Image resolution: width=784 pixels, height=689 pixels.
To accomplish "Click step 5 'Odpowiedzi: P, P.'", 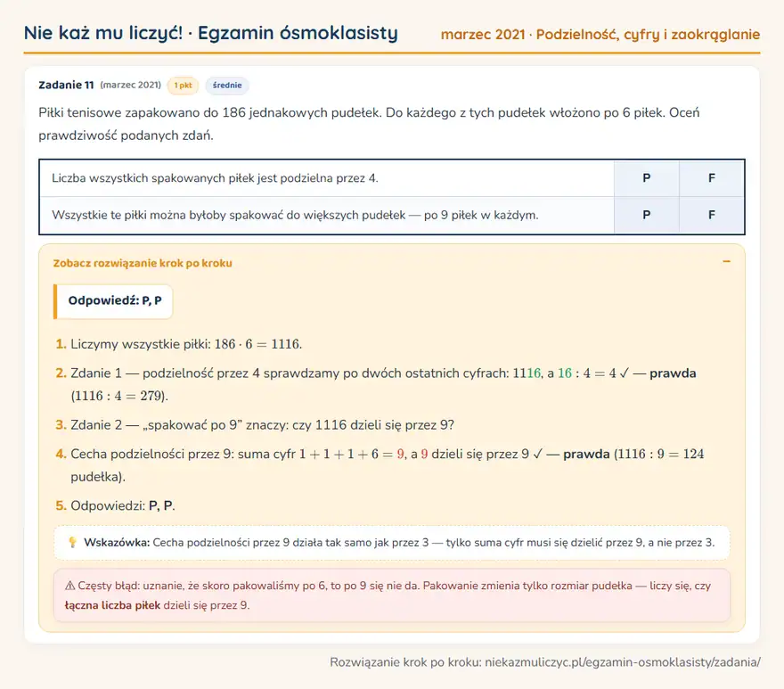I will [x=123, y=506].
